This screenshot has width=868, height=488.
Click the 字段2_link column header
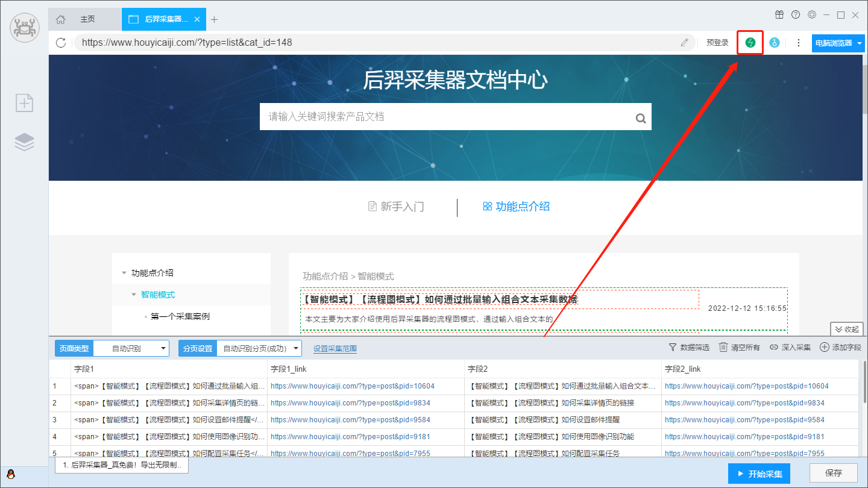759,369
